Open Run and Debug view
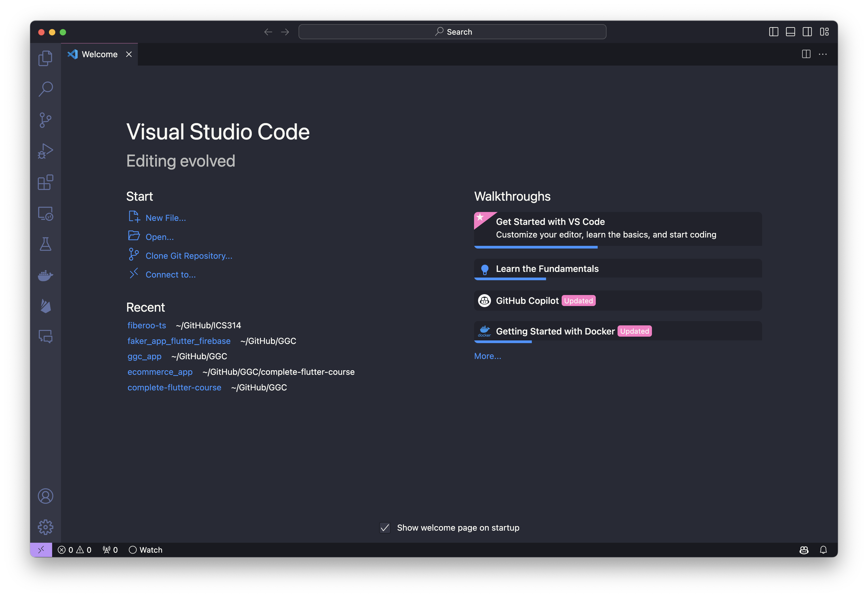This screenshot has width=868, height=597. (x=45, y=151)
